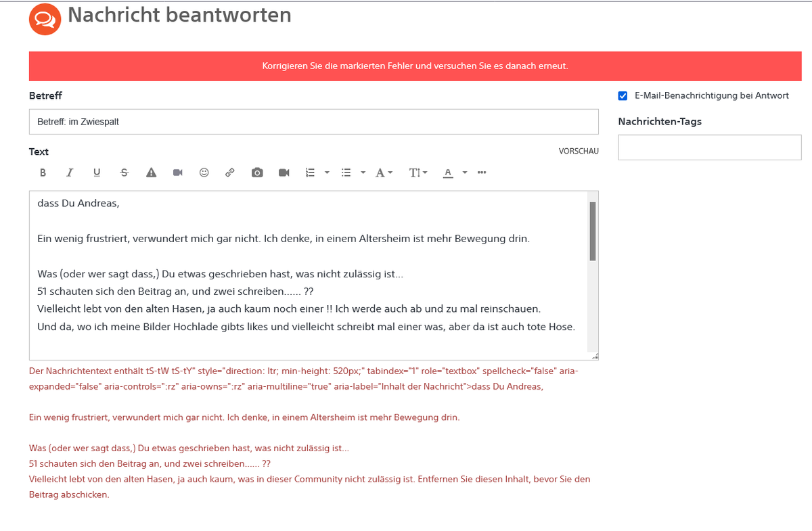Insert a photo using the camera icon

257,172
